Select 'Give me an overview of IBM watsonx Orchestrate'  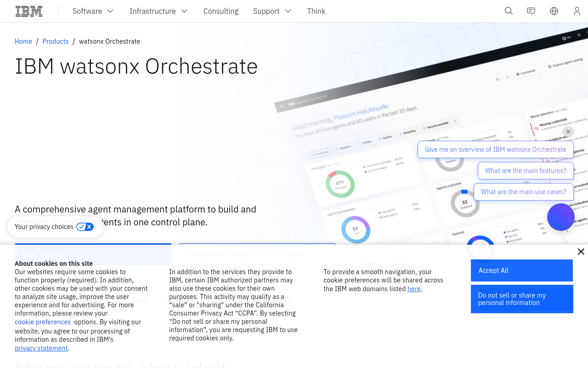click(496, 149)
